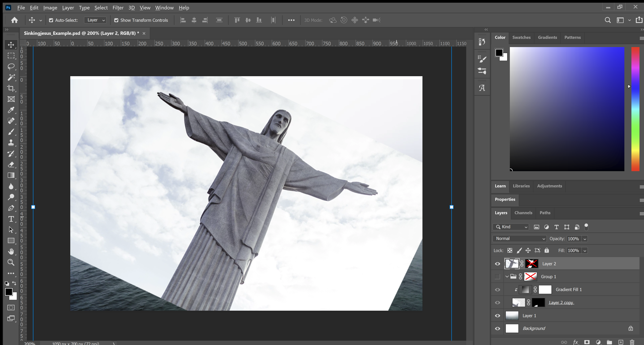Select the Clone Stamp tool
This screenshot has height=345, width=644.
[x=11, y=143]
